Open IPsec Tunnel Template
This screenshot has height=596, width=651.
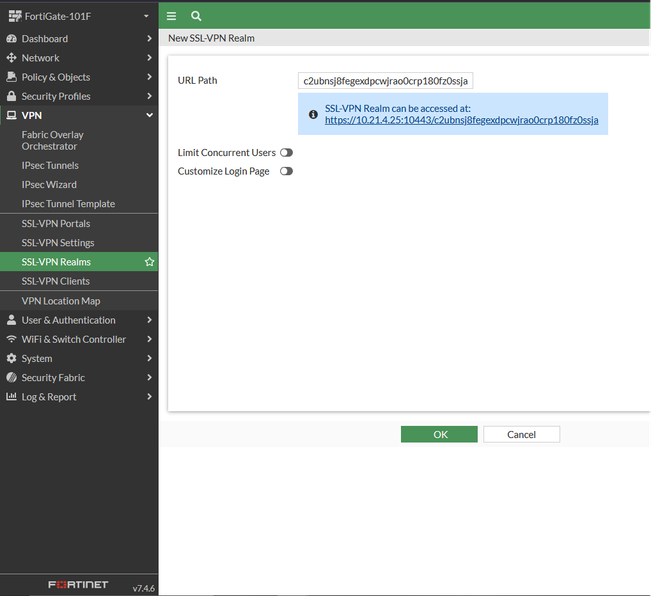tap(79, 203)
